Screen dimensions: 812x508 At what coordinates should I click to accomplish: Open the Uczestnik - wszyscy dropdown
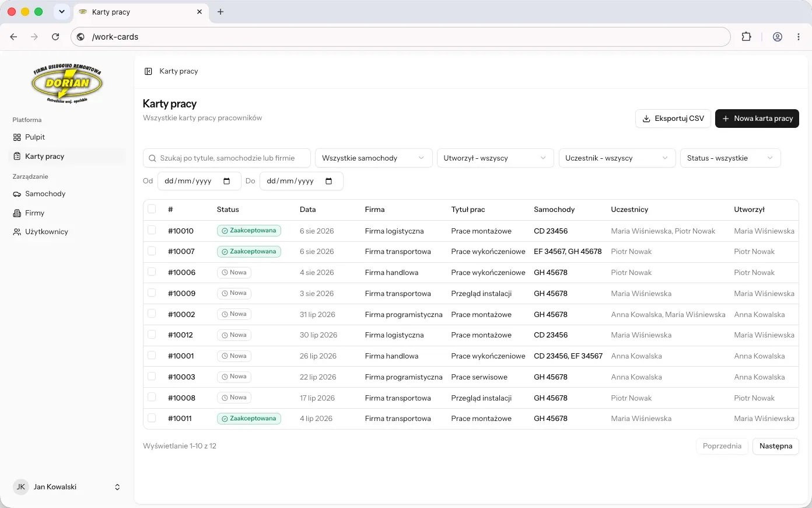pos(617,158)
